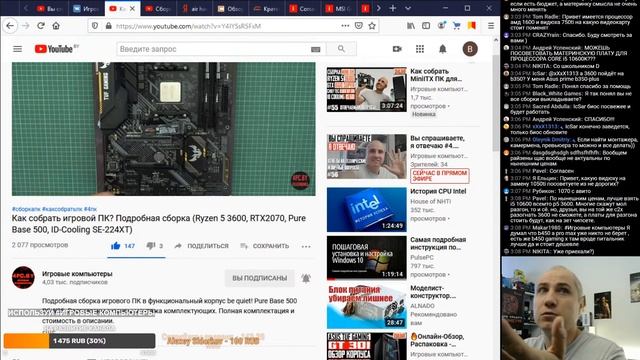Save page to Pocket
640x360 pixels.
point(359,26)
